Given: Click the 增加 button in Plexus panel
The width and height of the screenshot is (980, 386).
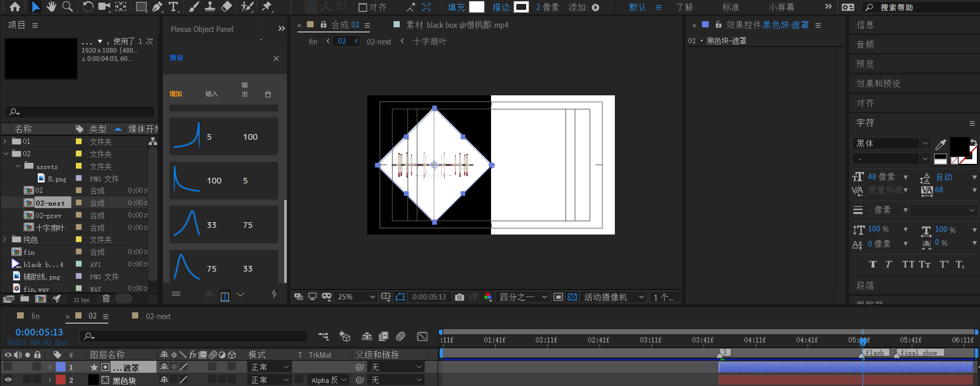Looking at the screenshot, I should click(x=176, y=94).
